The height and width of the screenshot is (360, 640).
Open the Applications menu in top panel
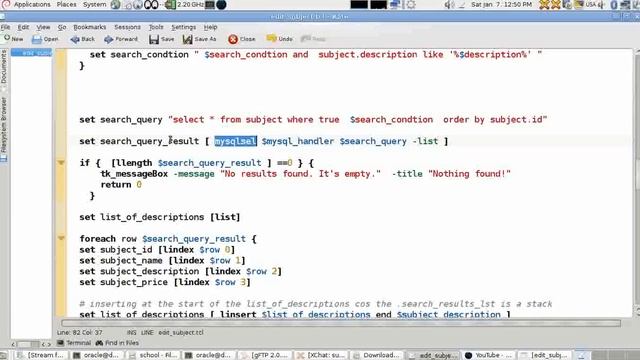pos(32,4)
